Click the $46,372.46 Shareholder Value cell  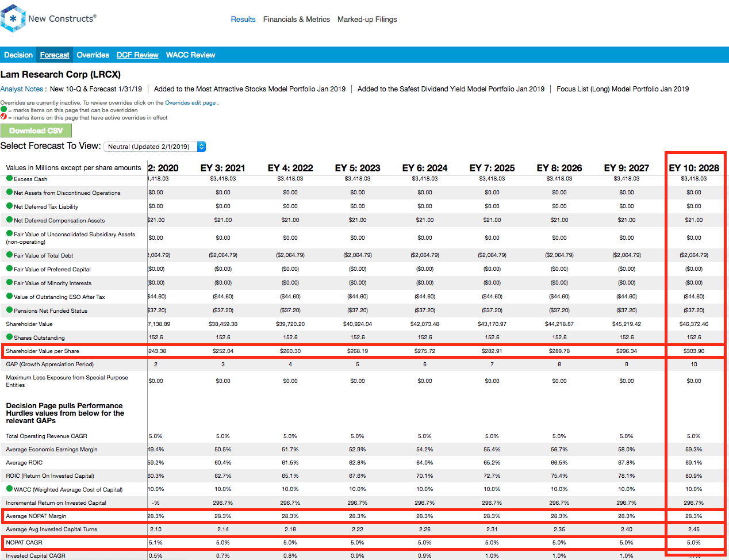point(694,324)
